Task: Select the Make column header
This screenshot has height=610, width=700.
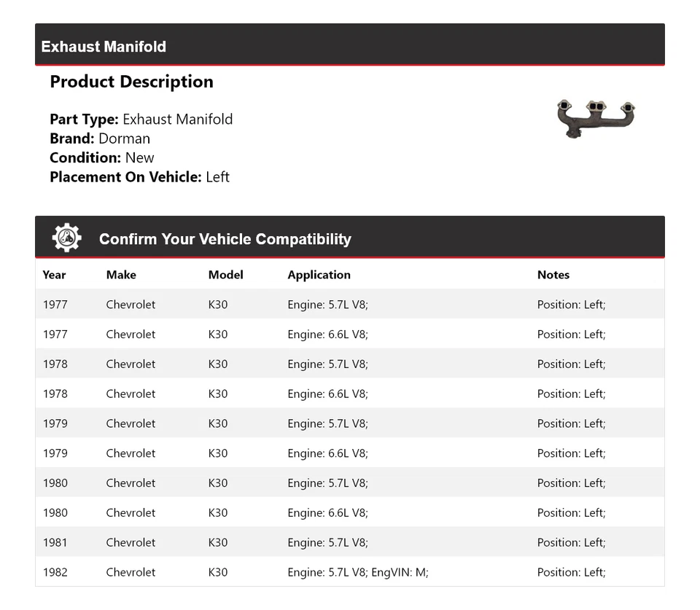Action: pyautogui.click(x=121, y=275)
